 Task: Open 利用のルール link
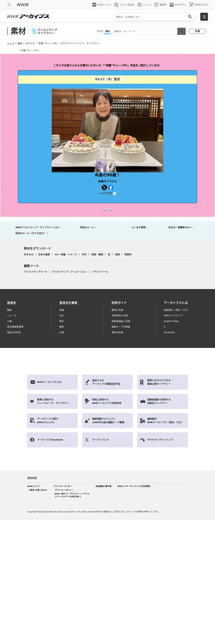(88, 227)
